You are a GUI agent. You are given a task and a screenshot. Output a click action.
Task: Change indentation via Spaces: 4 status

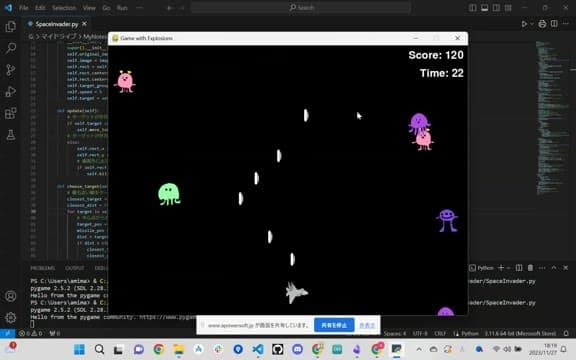click(x=395, y=334)
